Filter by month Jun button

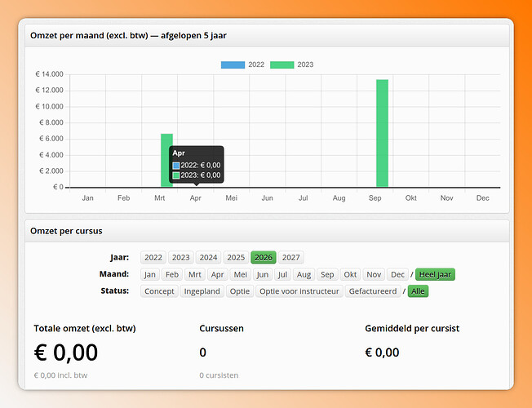click(x=262, y=274)
